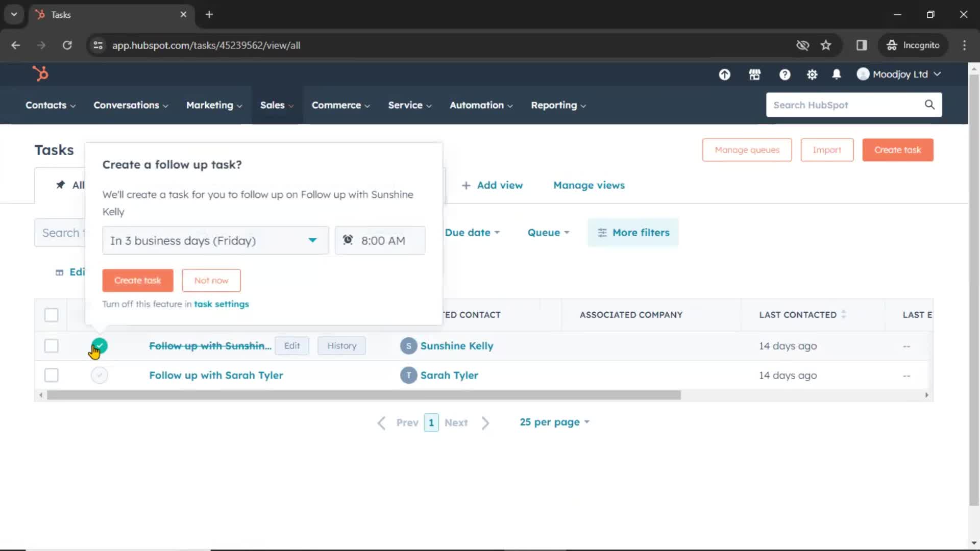Expand the Due date filter dropdown

pos(471,232)
